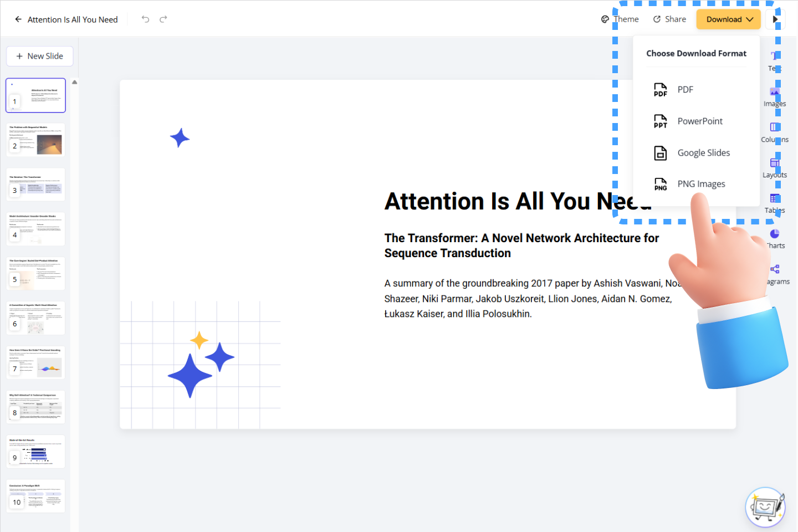Select Google Slides export option
The width and height of the screenshot is (798, 532).
tap(703, 153)
